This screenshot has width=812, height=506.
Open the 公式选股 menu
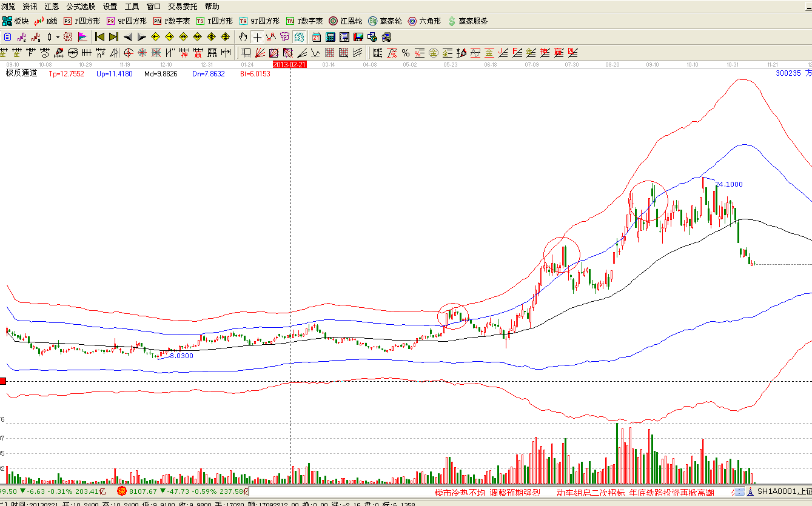[81, 7]
